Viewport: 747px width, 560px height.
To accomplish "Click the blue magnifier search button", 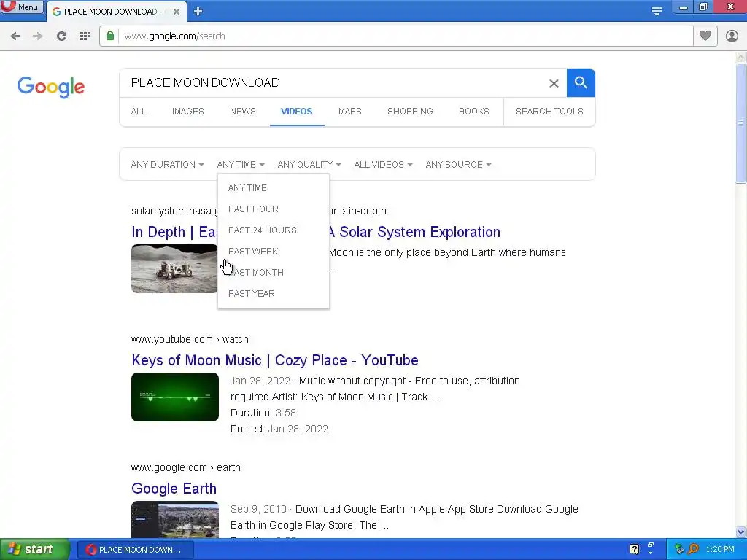I will click(x=581, y=83).
